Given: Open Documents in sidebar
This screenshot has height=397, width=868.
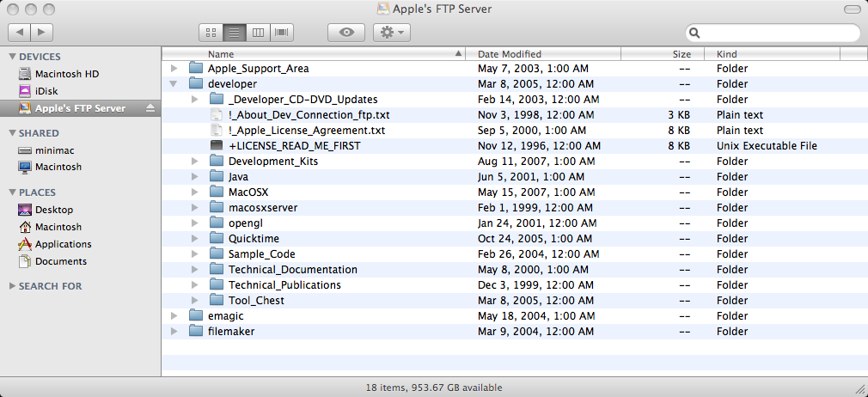Looking at the screenshot, I should 80,261.
